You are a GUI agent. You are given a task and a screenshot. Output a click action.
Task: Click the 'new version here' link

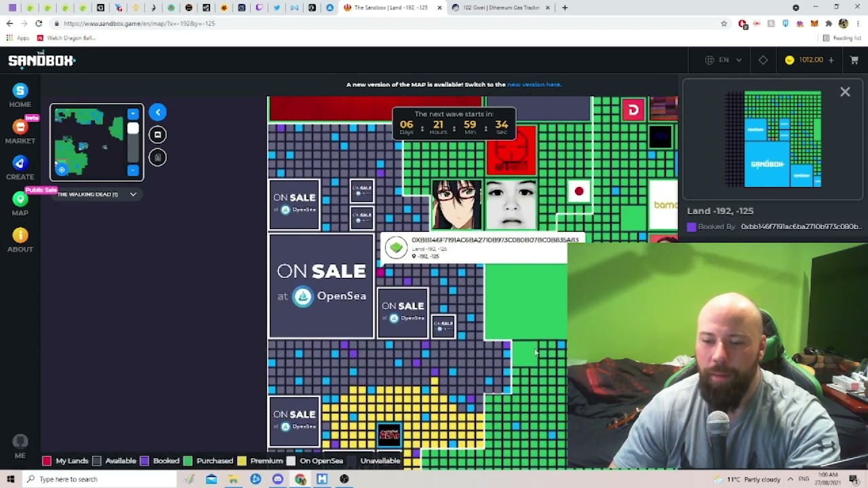click(x=534, y=85)
